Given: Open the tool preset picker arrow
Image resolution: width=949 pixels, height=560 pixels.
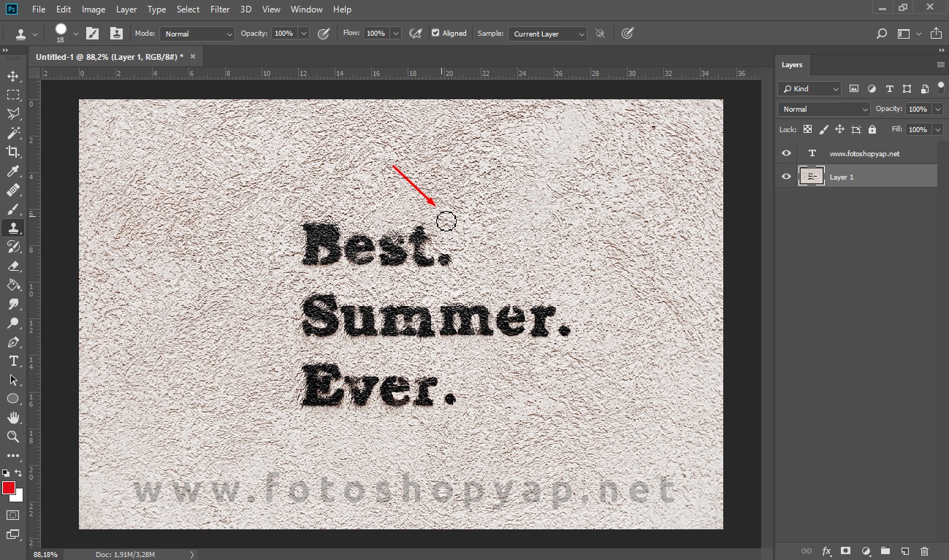Looking at the screenshot, I should [35, 34].
